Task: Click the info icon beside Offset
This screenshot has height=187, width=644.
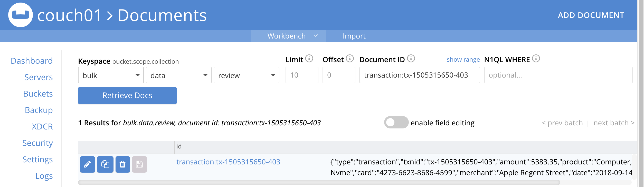Action: tap(350, 59)
